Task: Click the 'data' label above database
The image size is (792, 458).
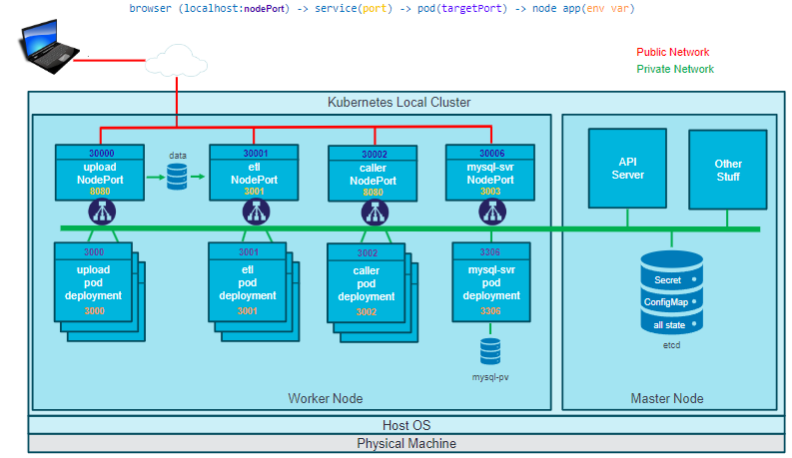Action: point(177,156)
